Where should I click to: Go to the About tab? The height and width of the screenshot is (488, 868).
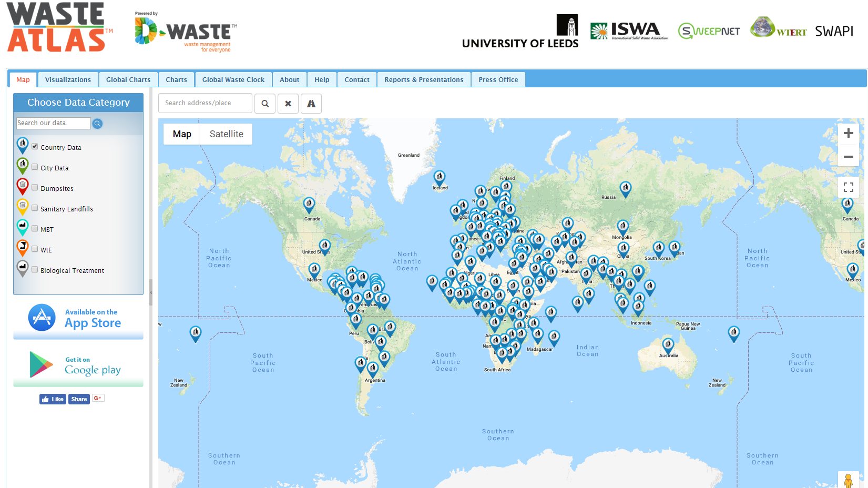(x=290, y=79)
